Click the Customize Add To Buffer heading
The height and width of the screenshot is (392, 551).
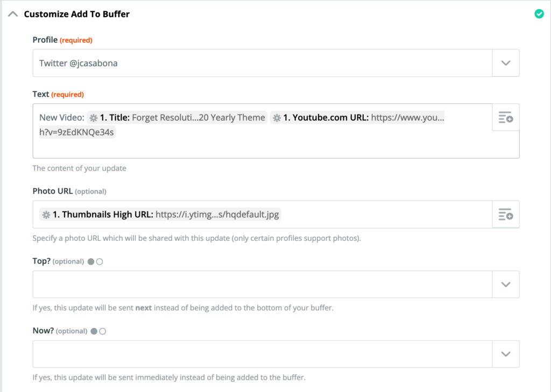point(77,14)
